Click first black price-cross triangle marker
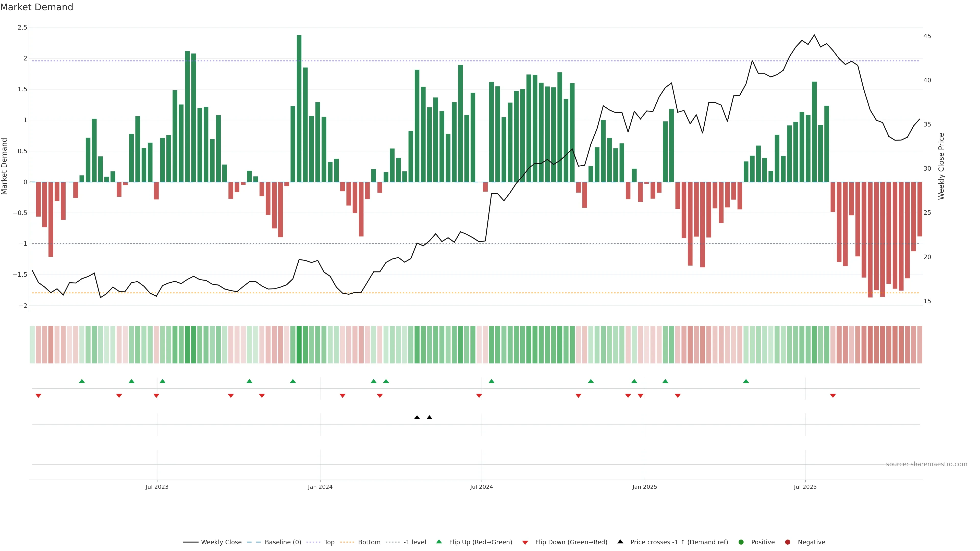Viewport: 980px width, 551px height. [417, 418]
